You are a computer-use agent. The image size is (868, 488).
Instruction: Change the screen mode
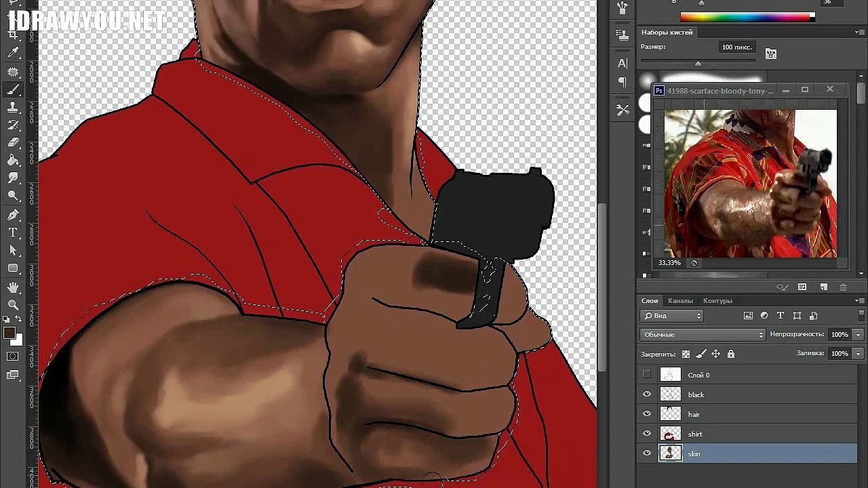click(x=13, y=374)
